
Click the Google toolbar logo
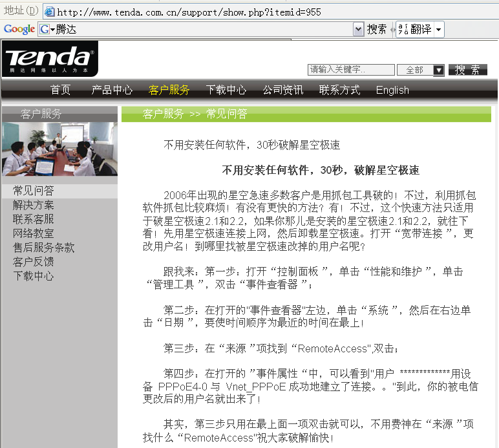(19, 29)
